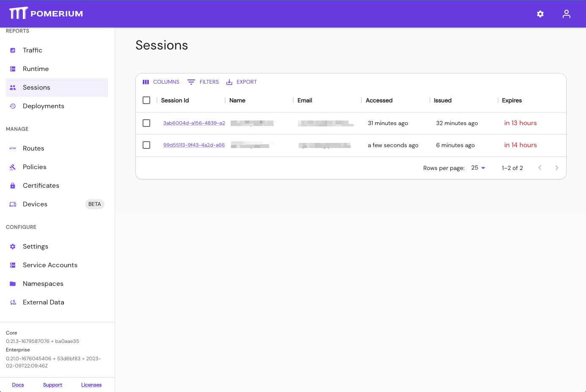Open Deployments page
This screenshot has height=392, width=586.
(x=57, y=106)
